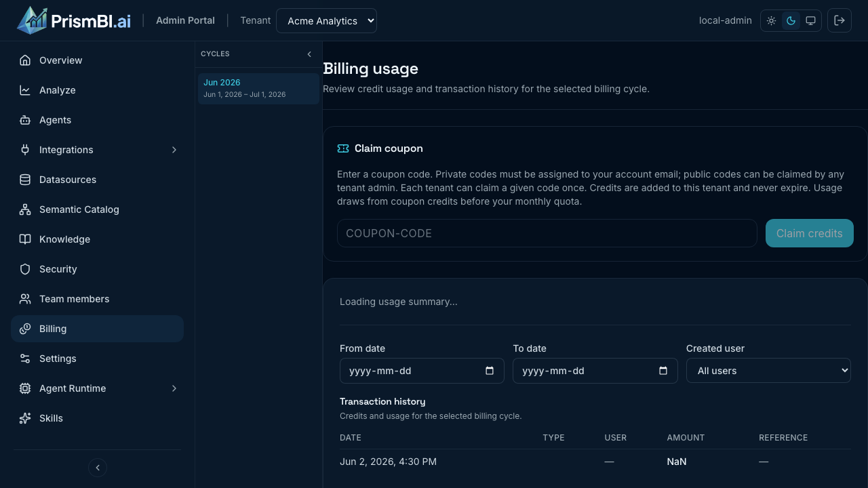
Task: Open the Overview menu item
Action: tap(97, 60)
